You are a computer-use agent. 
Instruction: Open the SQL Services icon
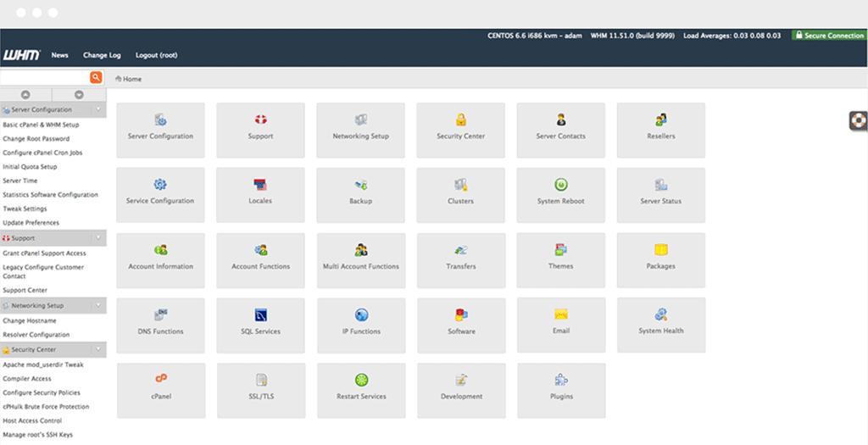click(260, 314)
